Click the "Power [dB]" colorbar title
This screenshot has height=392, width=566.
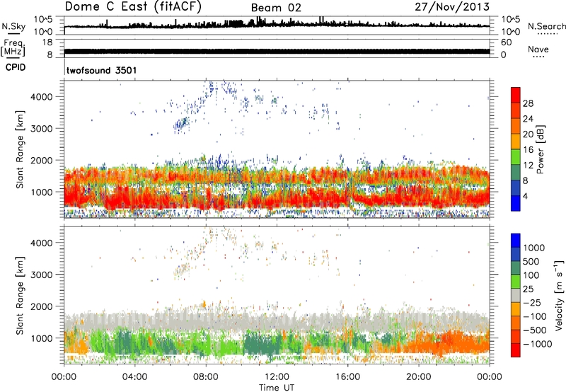pyautogui.click(x=541, y=149)
